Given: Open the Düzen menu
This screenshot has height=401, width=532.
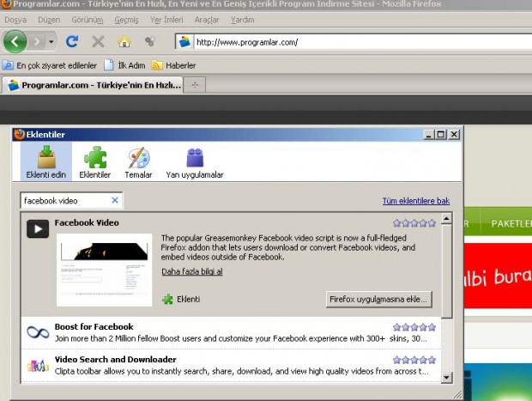Looking at the screenshot, I should tap(49, 20).
